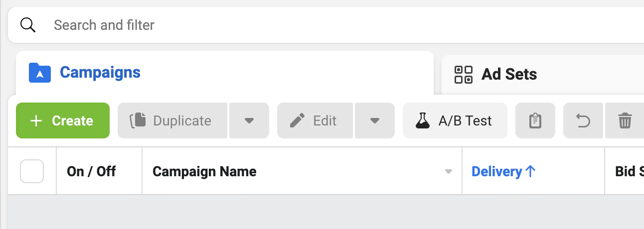Open the Duplicate dropdown arrow
644x229 pixels.
pos(249,120)
